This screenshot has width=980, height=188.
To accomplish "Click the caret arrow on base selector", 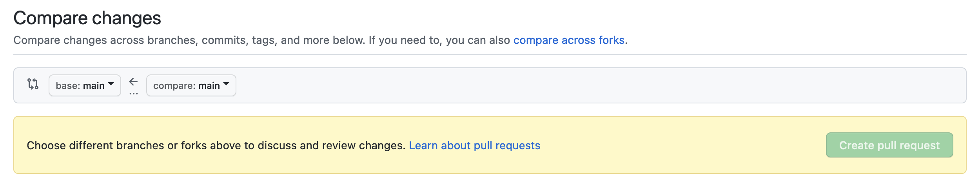I will click(x=111, y=84).
